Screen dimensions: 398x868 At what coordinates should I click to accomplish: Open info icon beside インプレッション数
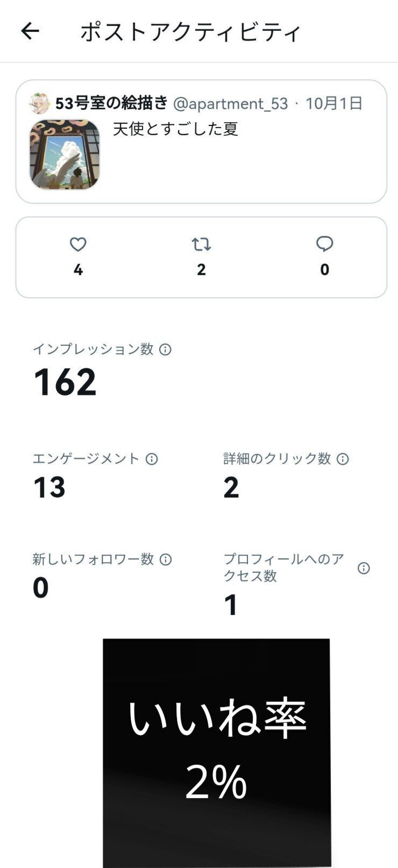166,349
